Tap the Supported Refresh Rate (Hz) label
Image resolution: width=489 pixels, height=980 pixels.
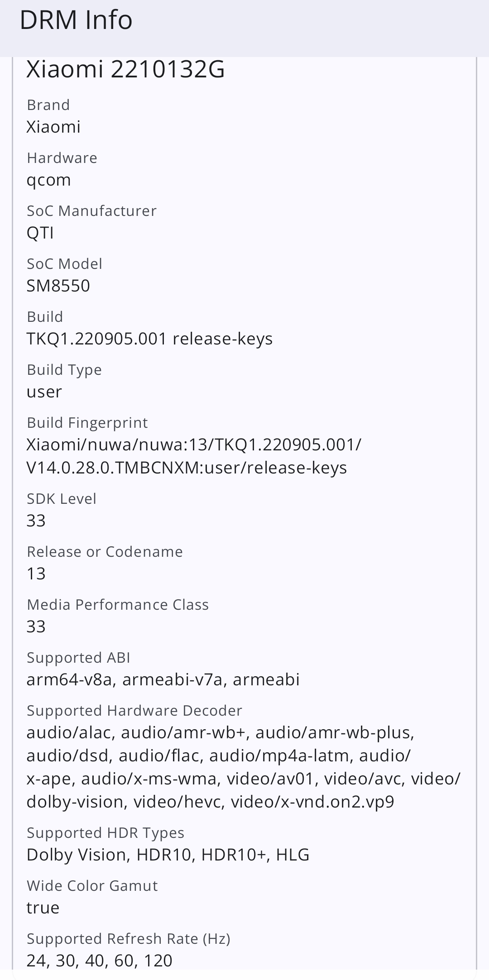pos(129,939)
